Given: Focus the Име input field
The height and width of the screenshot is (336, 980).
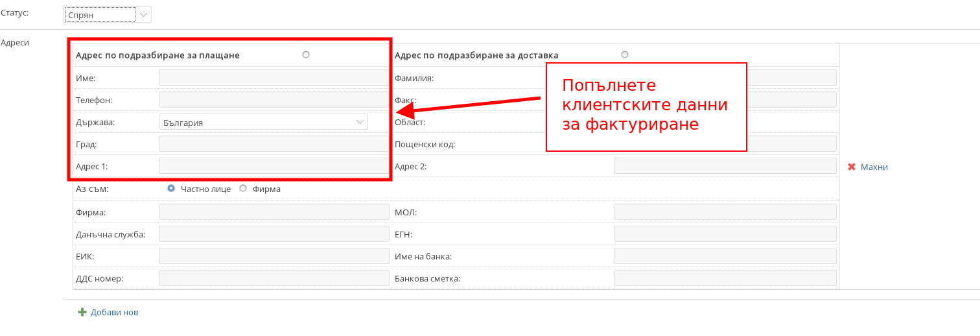Looking at the screenshot, I should pos(272,78).
